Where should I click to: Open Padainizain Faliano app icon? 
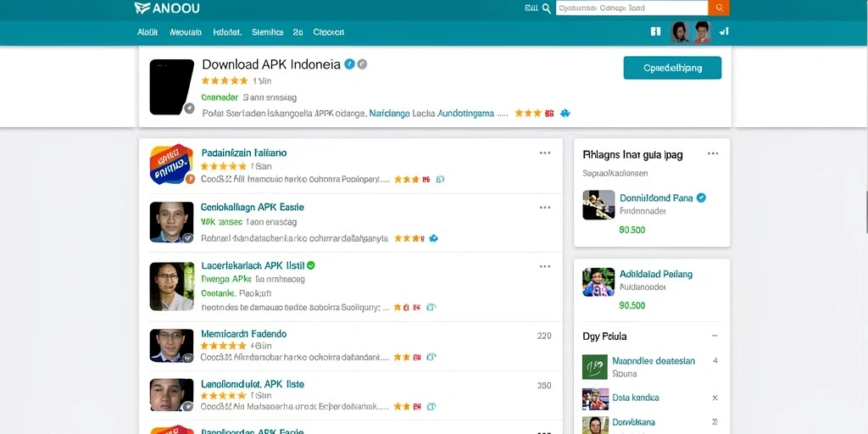[x=171, y=164]
